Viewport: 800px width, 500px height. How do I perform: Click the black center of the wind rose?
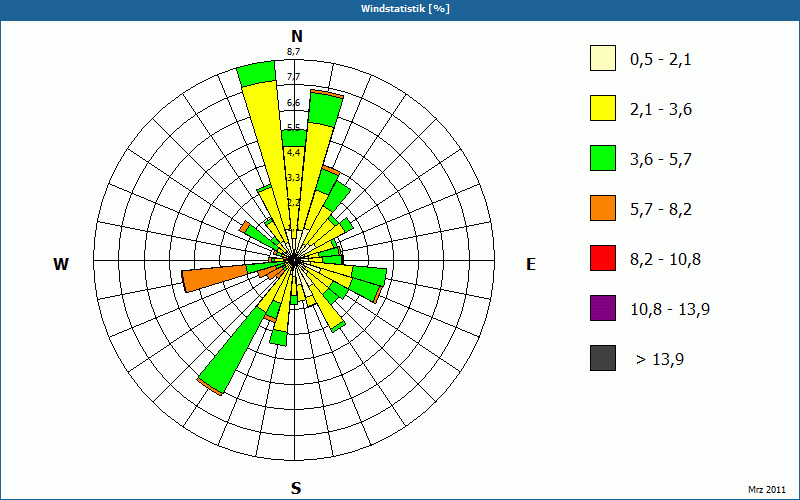pyautogui.click(x=294, y=261)
